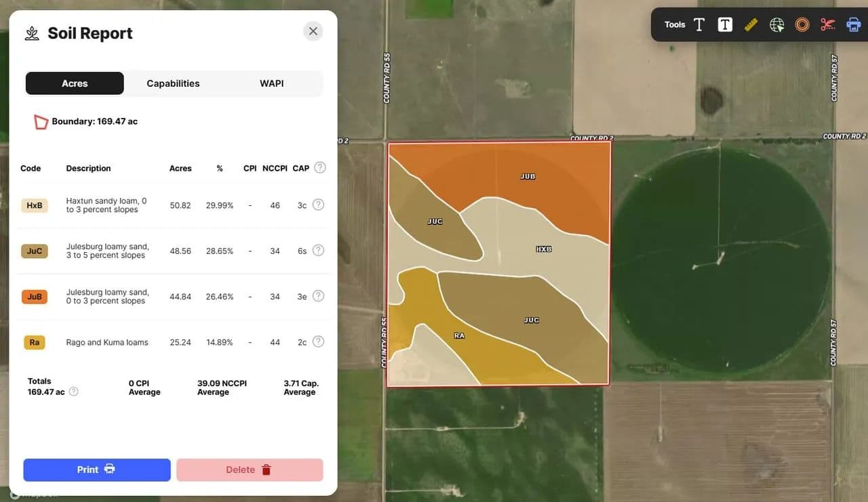The height and width of the screenshot is (502, 868).
Task: Click the help icon next to Totals
Action: tap(74, 392)
